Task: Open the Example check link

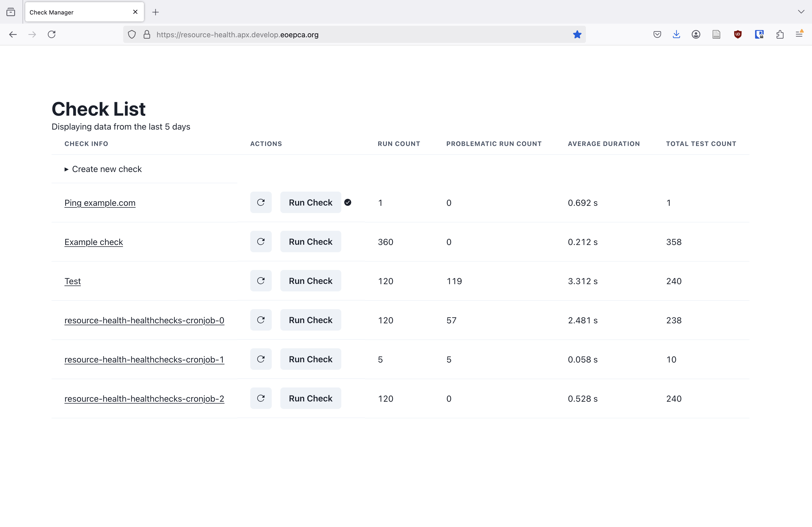Action: tap(93, 242)
